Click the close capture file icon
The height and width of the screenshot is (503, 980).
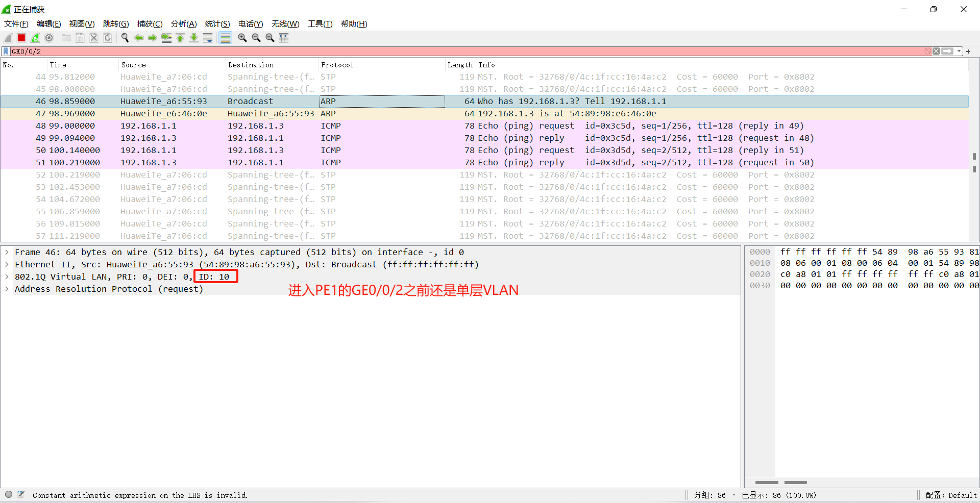tap(94, 38)
